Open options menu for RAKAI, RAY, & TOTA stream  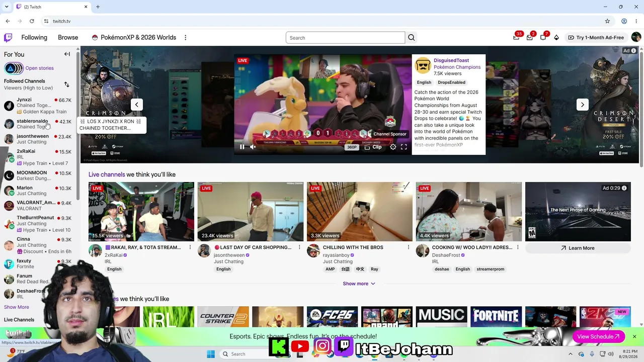point(190,247)
